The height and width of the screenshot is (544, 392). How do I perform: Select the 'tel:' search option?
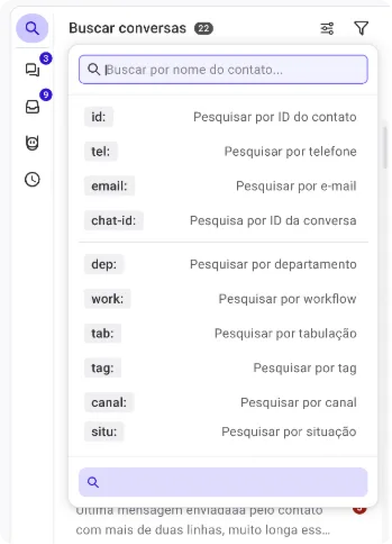tap(221, 151)
